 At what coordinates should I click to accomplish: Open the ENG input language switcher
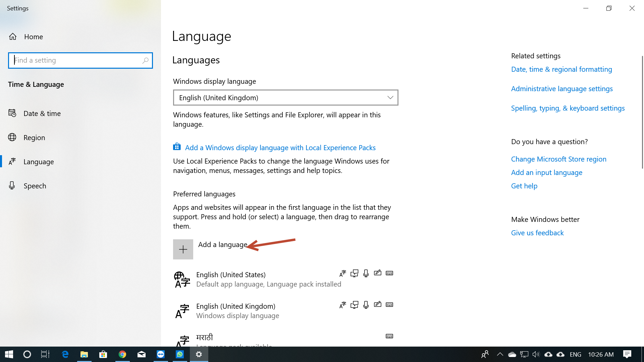(575, 354)
